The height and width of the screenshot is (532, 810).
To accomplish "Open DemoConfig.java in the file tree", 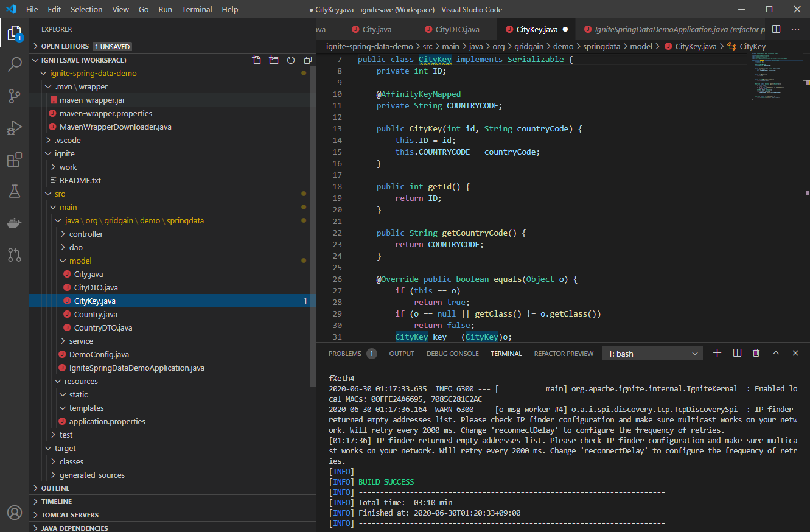I will pyautogui.click(x=99, y=354).
